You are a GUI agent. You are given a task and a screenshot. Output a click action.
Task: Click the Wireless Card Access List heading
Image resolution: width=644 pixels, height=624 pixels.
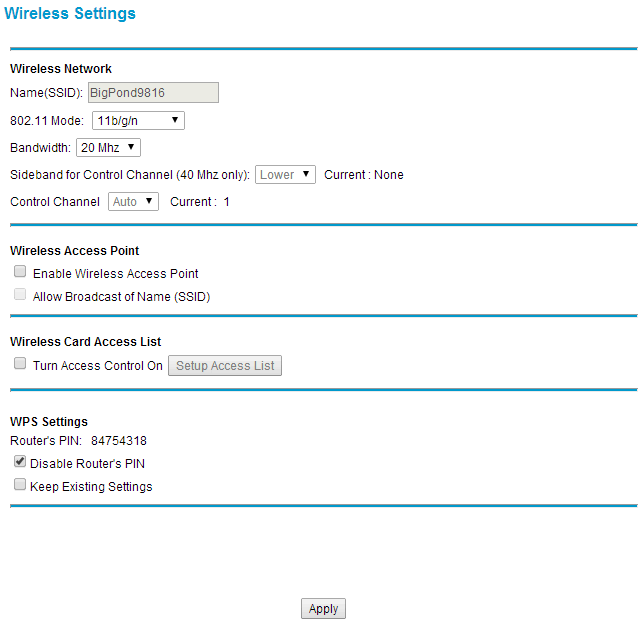click(85, 342)
